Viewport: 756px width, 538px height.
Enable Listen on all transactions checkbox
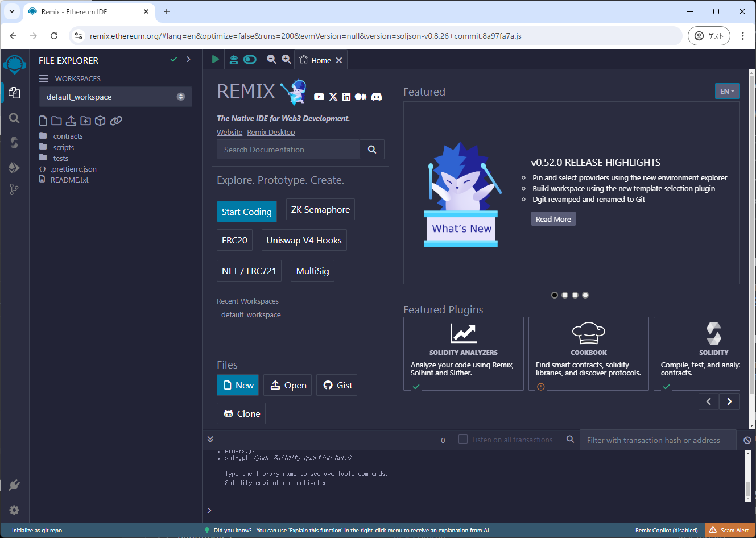pyautogui.click(x=463, y=439)
